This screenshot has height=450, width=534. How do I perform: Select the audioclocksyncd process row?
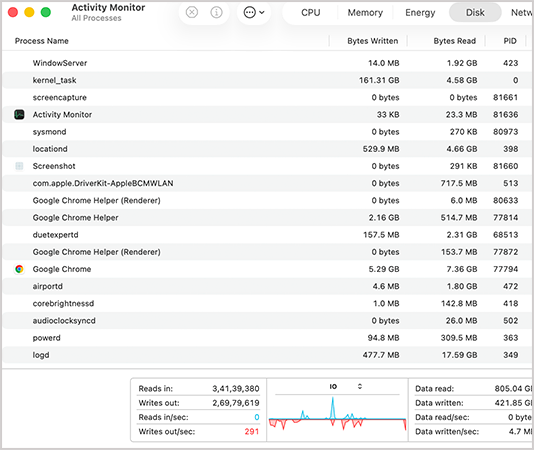click(x=267, y=321)
